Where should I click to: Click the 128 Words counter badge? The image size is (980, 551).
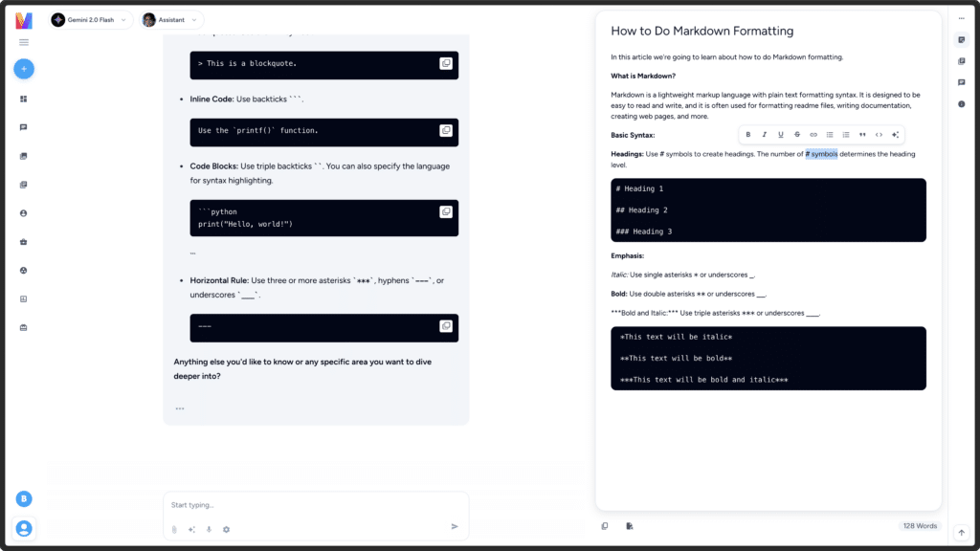point(920,526)
